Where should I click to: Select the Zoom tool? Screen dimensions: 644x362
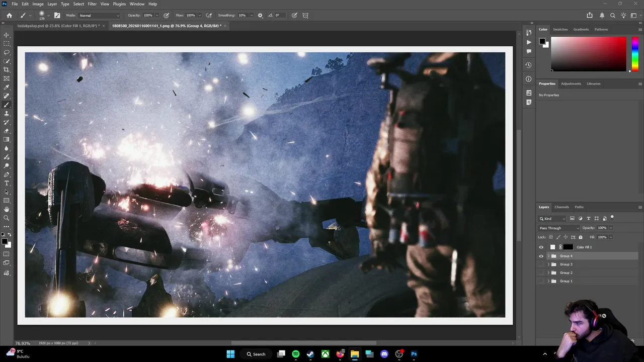(x=7, y=218)
